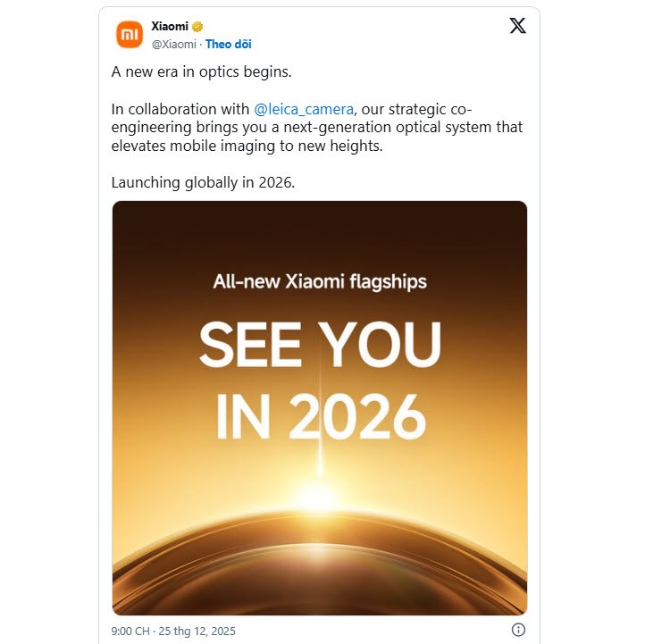This screenshot has height=644, width=645.
Task: Click the 'All-new Xiaomi flagships' image heading
Action: point(320,282)
